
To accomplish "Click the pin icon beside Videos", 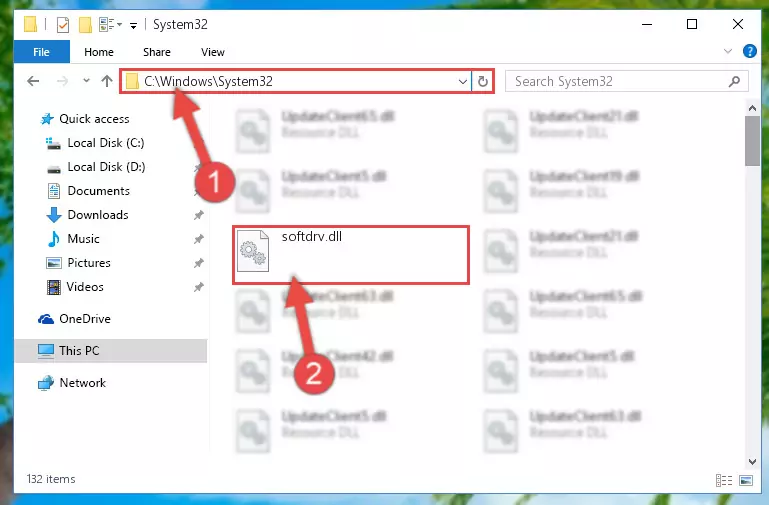I will (x=198, y=287).
